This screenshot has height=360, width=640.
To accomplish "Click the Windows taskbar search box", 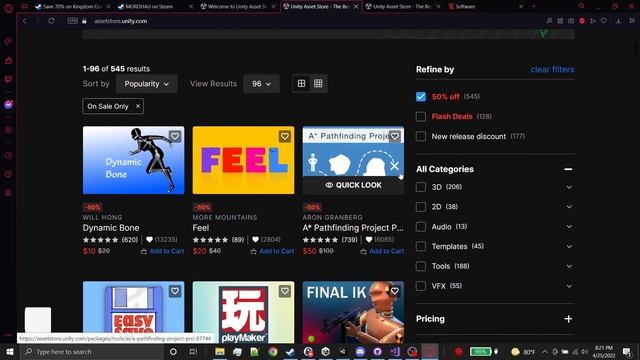I will coord(92,351).
